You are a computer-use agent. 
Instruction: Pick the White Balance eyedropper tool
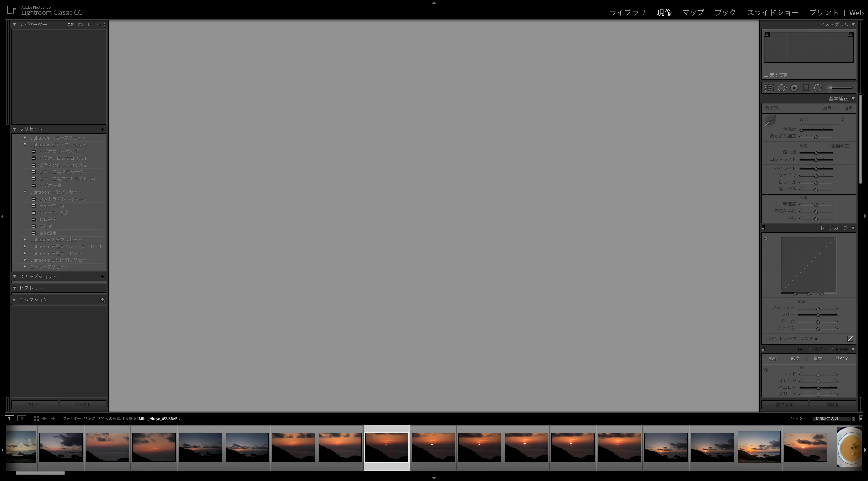click(770, 121)
